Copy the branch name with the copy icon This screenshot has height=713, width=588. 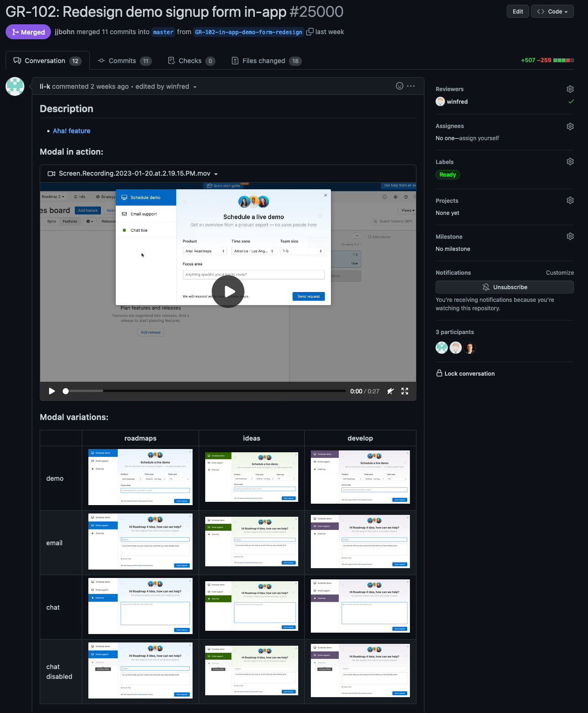tap(309, 32)
